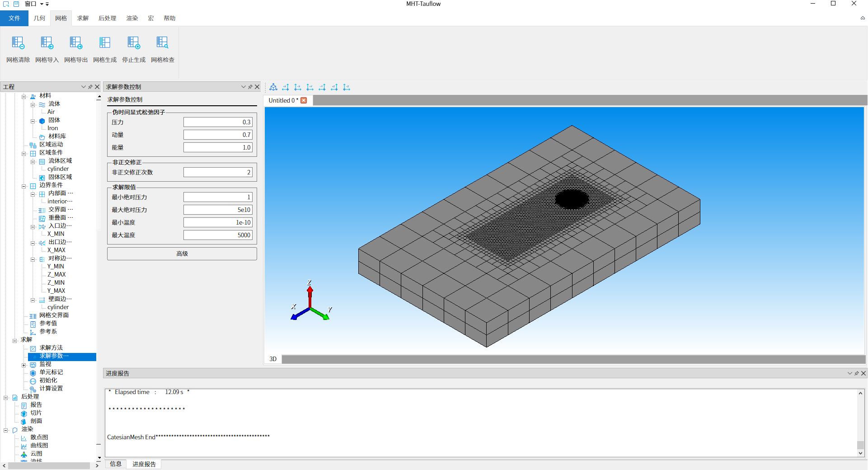Click the 停止生成 stop generation icon
The image size is (868, 470).
pos(134,43)
